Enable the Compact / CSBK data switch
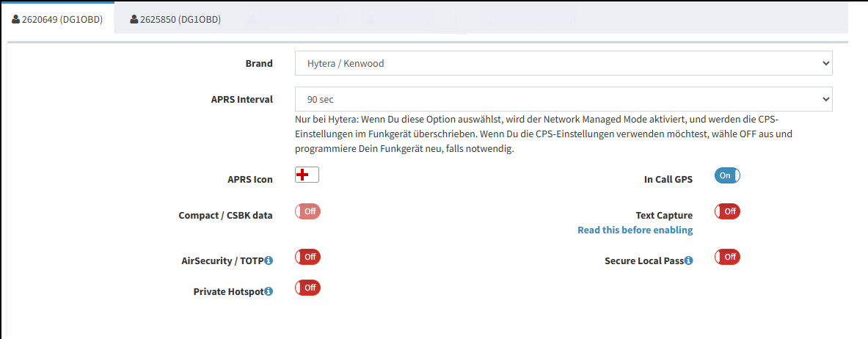The width and height of the screenshot is (868, 339). point(307,211)
